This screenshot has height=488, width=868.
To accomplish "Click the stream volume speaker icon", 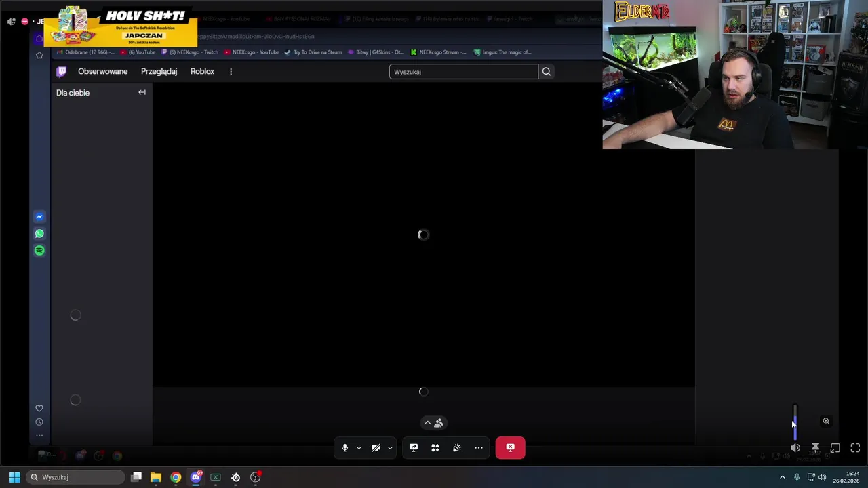I will pos(795,448).
